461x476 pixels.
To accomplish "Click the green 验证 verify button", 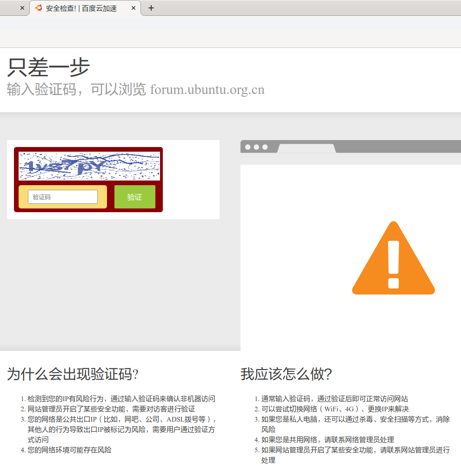I will [x=135, y=197].
